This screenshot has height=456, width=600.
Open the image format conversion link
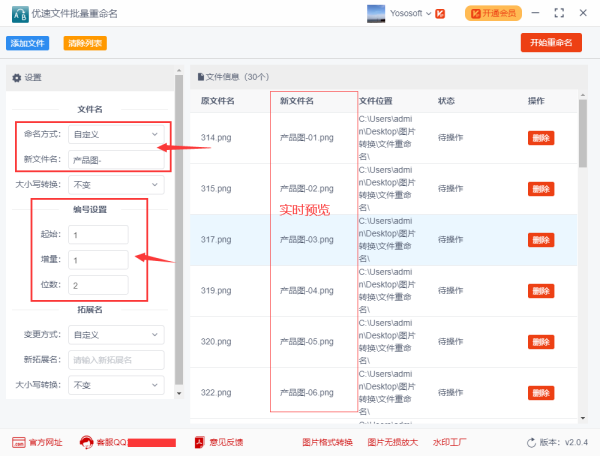(328, 442)
